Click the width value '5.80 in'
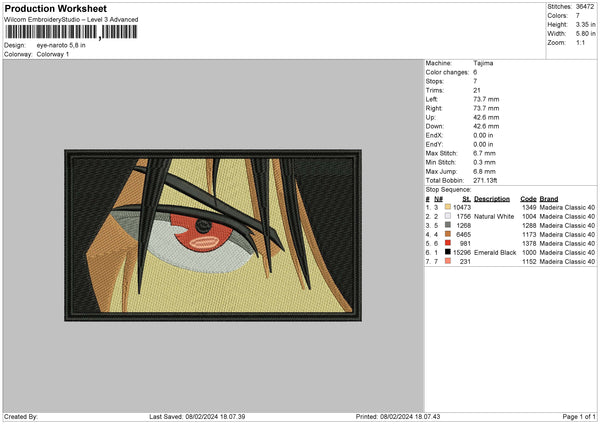600x424 pixels. tap(585, 34)
